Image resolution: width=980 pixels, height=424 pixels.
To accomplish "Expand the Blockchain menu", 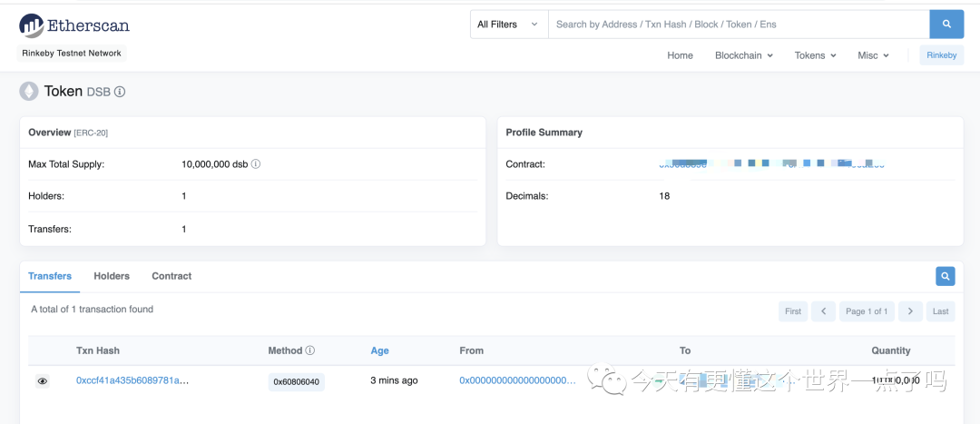I will click(744, 55).
